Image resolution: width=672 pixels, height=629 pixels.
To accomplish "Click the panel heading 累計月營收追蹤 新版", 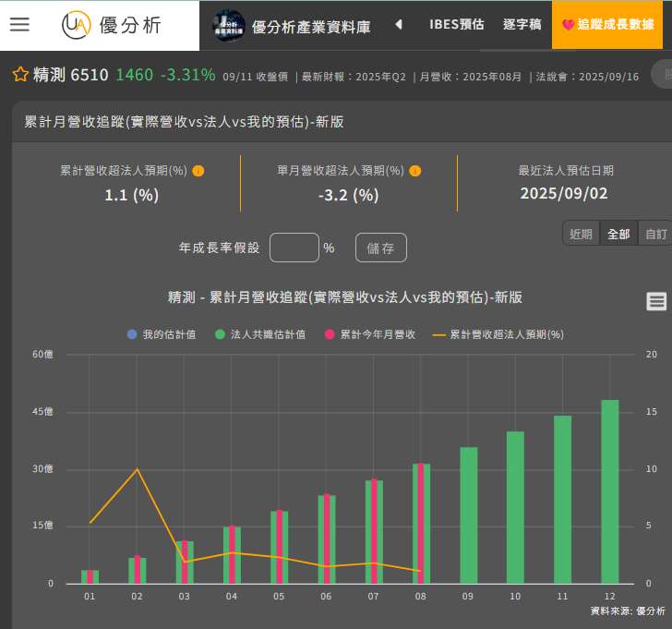I will [184, 122].
